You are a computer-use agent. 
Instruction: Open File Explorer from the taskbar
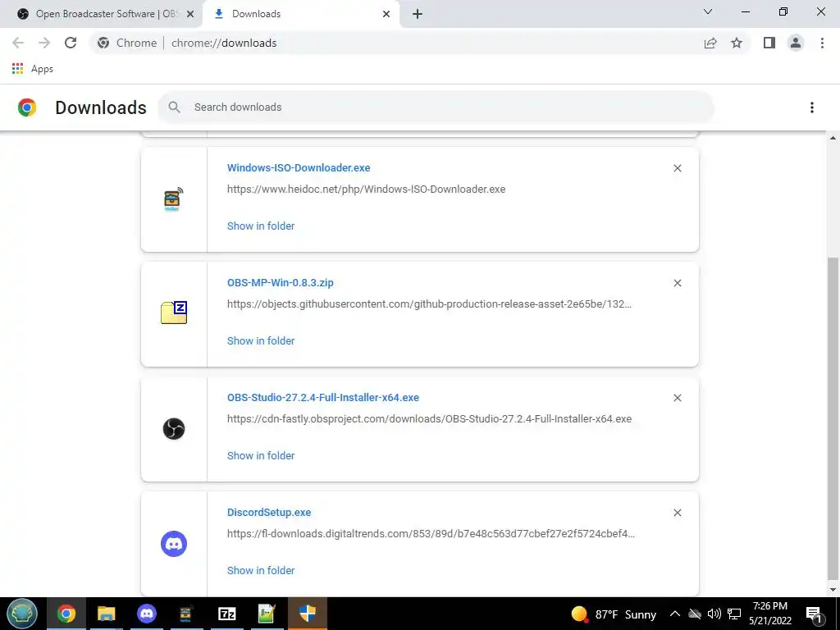(107, 614)
